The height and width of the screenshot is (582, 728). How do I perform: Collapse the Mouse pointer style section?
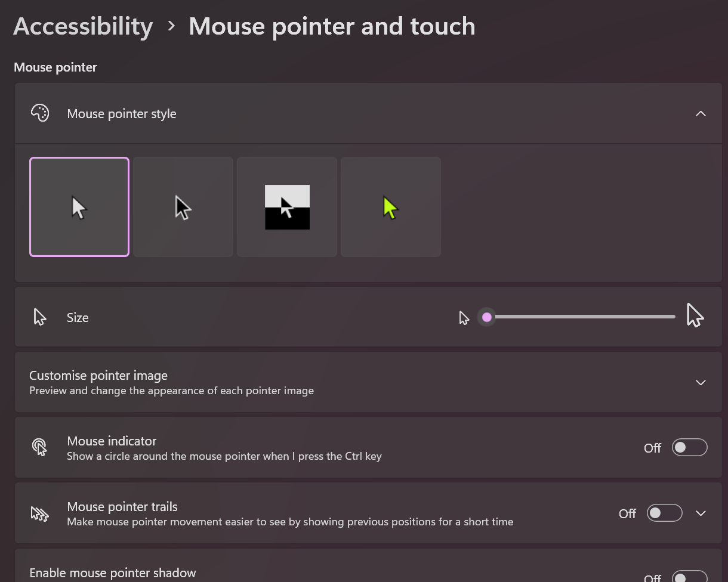pyautogui.click(x=701, y=113)
